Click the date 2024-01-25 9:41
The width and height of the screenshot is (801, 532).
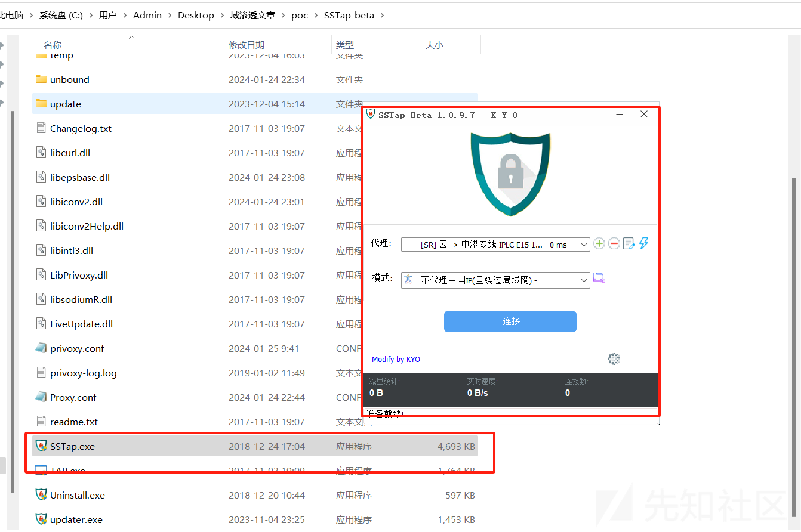tap(264, 348)
